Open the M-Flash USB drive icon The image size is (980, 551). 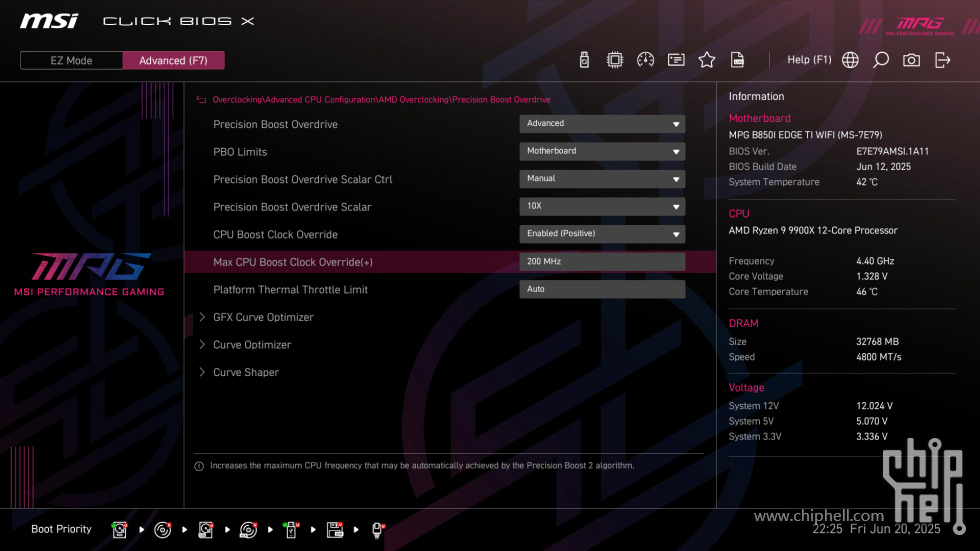pos(584,60)
